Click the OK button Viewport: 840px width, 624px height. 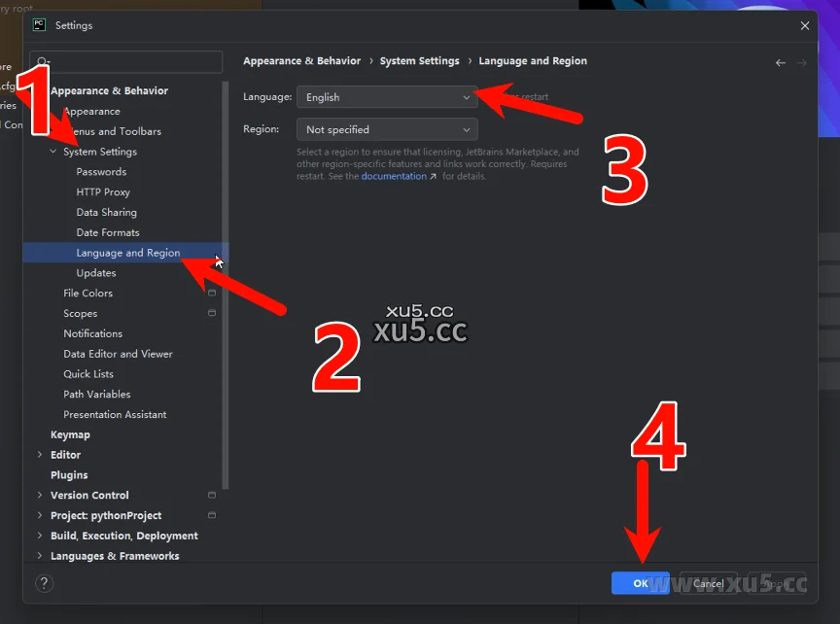tap(640, 583)
